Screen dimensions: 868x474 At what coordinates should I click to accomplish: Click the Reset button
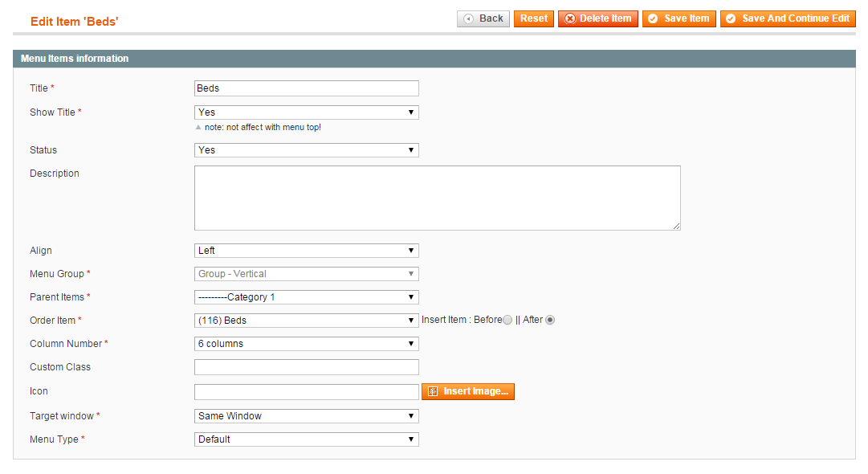coord(534,18)
